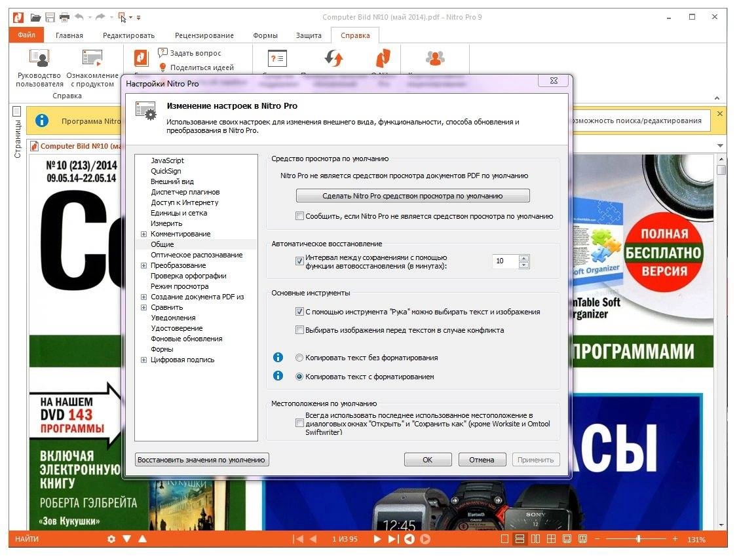Image resolution: width=739 pixels, height=560 pixels.
Task: Switch to the Защита ribbon tab
Action: (309, 35)
